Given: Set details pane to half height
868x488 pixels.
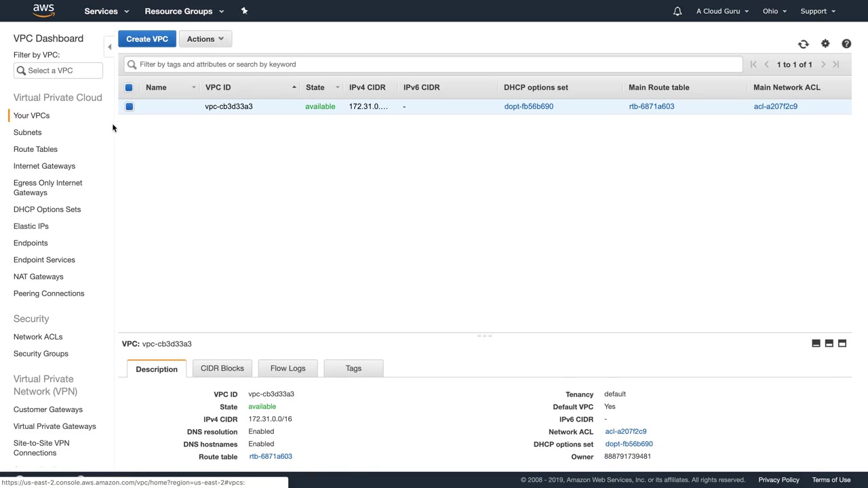Looking at the screenshot, I should (x=829, y=344).
